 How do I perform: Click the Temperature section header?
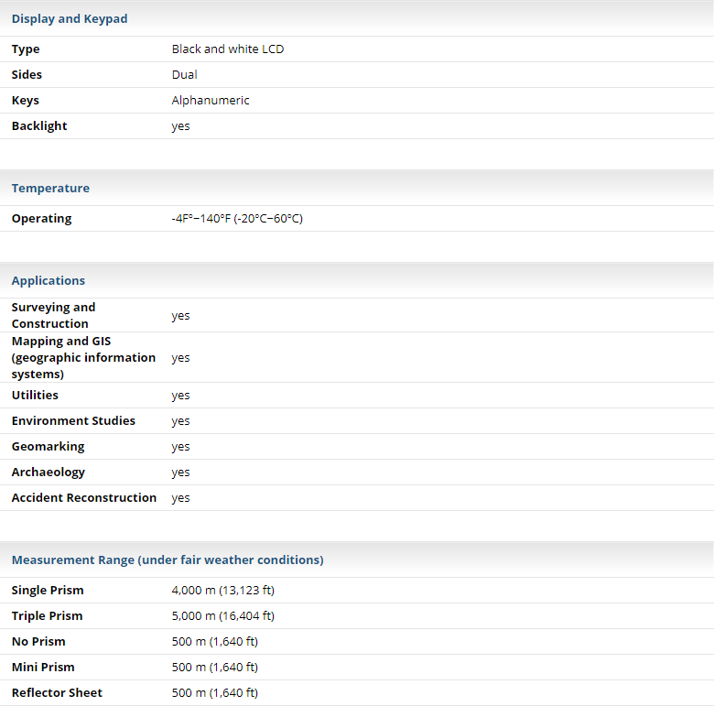click(x=50, y=189)
